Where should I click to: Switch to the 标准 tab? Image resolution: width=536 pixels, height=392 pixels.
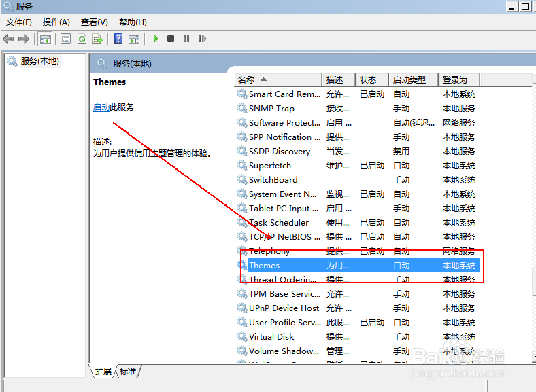point(128,371)
